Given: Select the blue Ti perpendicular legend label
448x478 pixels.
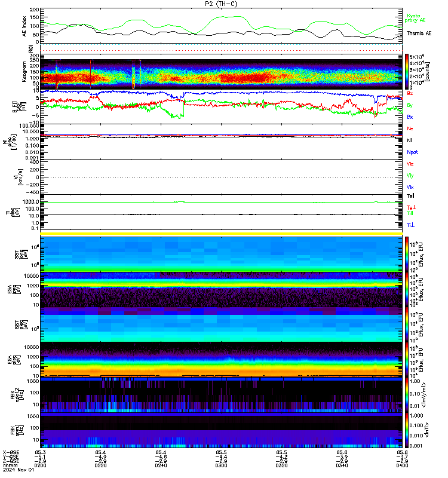Looking at the screenshot, I should pos(410,225).
